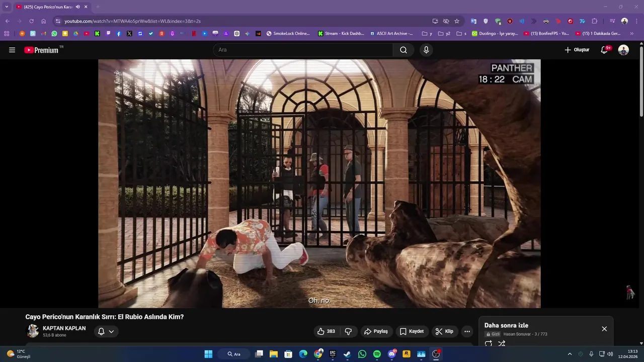Open site information icon in address bar

click(58, 21)
